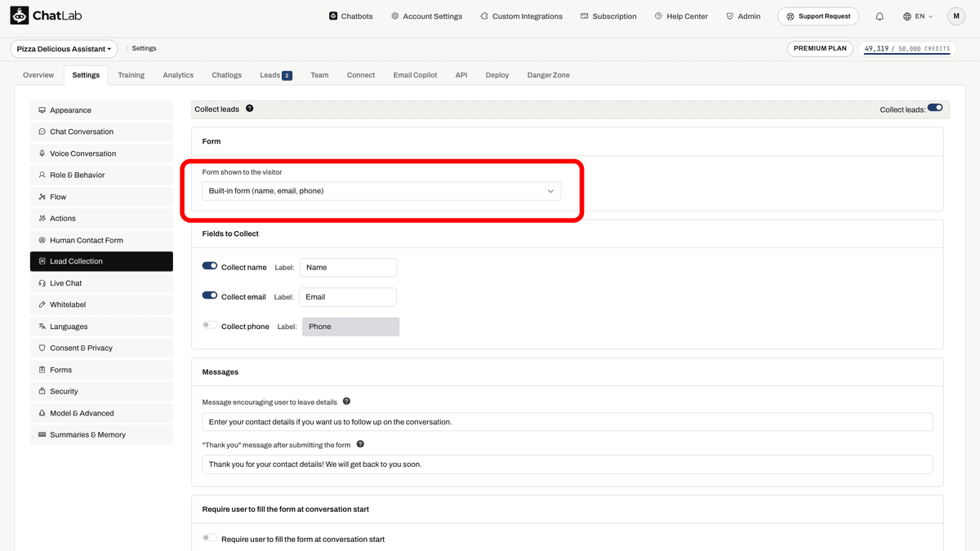Switch to the Connect tab
980x551 pixels.
[361, 75]
